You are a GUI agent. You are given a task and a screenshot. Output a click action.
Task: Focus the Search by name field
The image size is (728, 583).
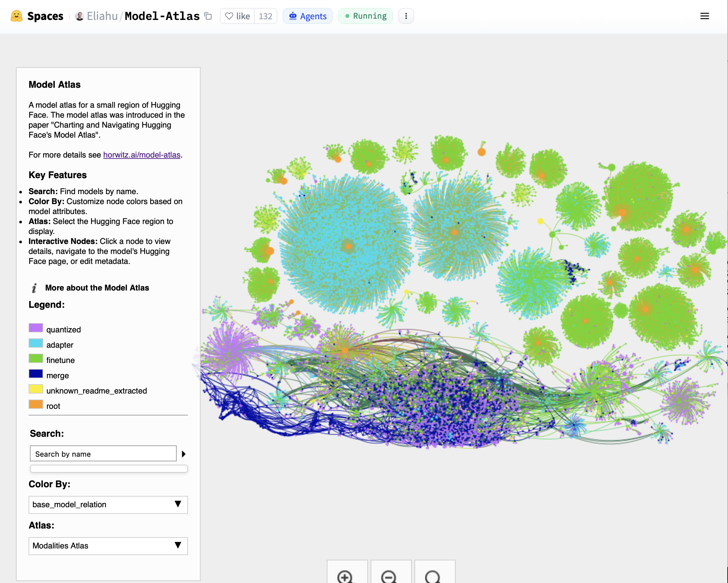click(103, 454)
